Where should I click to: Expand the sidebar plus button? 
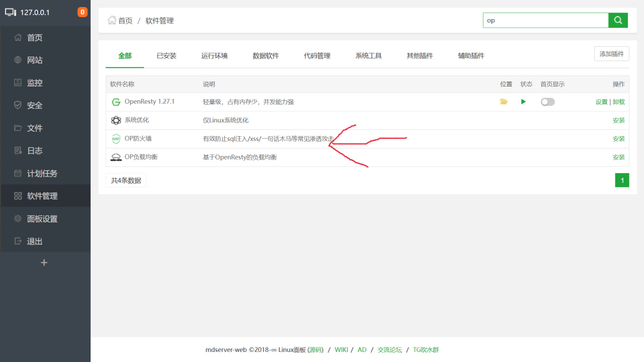click(x=44, y=262)
